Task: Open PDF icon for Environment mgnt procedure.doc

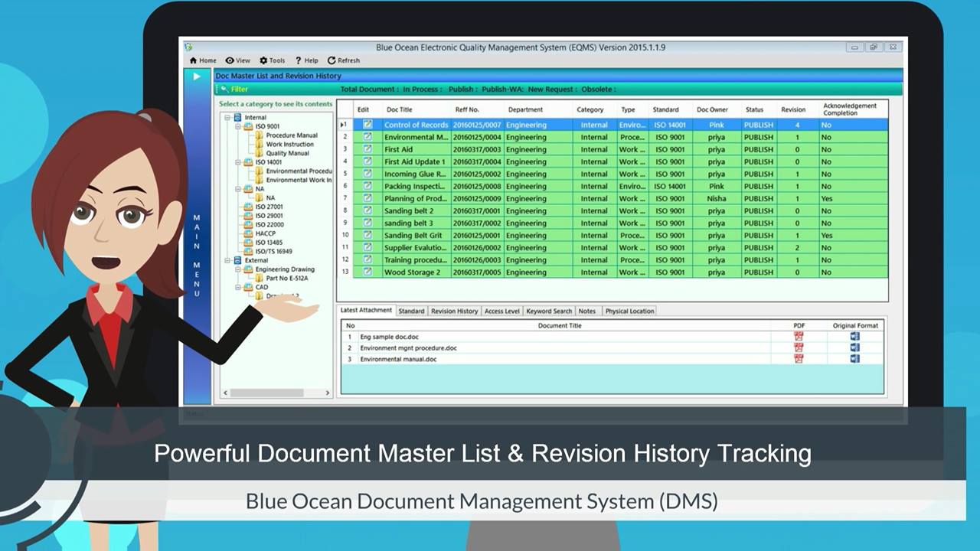Action: point(799,347)
